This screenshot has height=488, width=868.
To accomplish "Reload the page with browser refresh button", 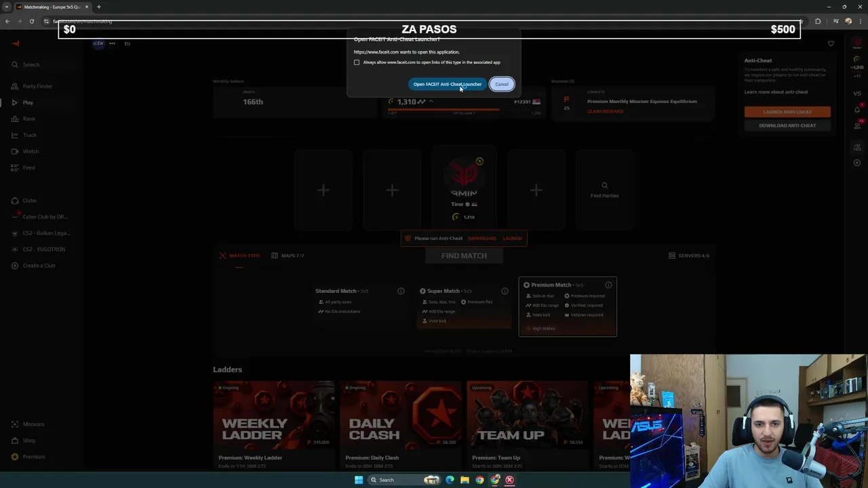I will [x=31, y=21].
